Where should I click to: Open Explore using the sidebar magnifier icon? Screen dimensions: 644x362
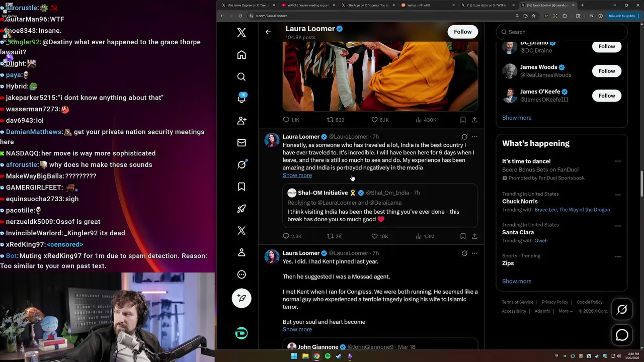242,77
